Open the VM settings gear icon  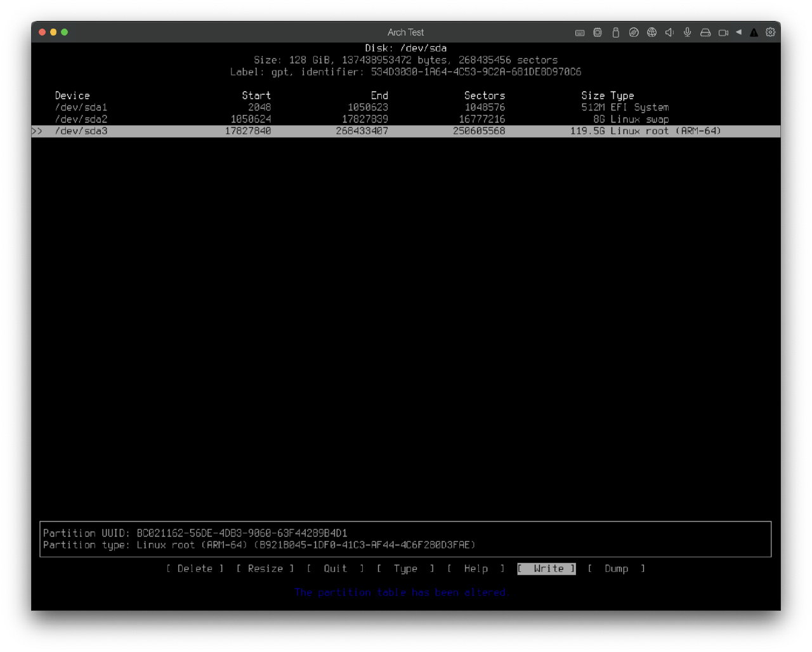(x=770, y=32)
